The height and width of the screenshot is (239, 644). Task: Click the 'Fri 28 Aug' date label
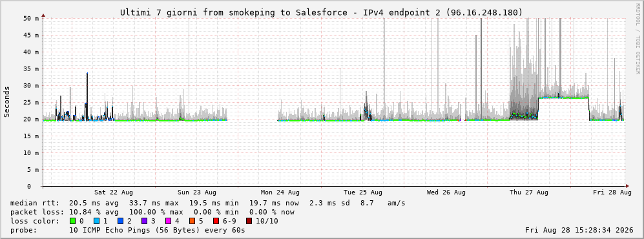(x=612, y=192)
